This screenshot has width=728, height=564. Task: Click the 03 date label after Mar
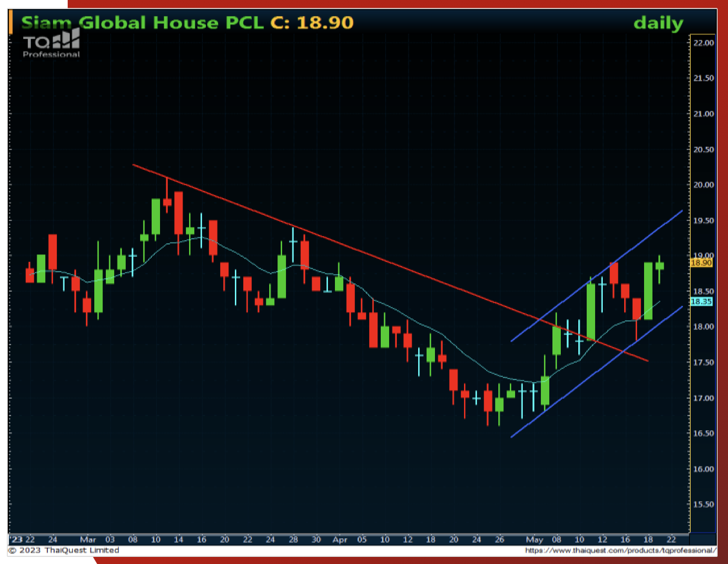click(x=110, y=539)
